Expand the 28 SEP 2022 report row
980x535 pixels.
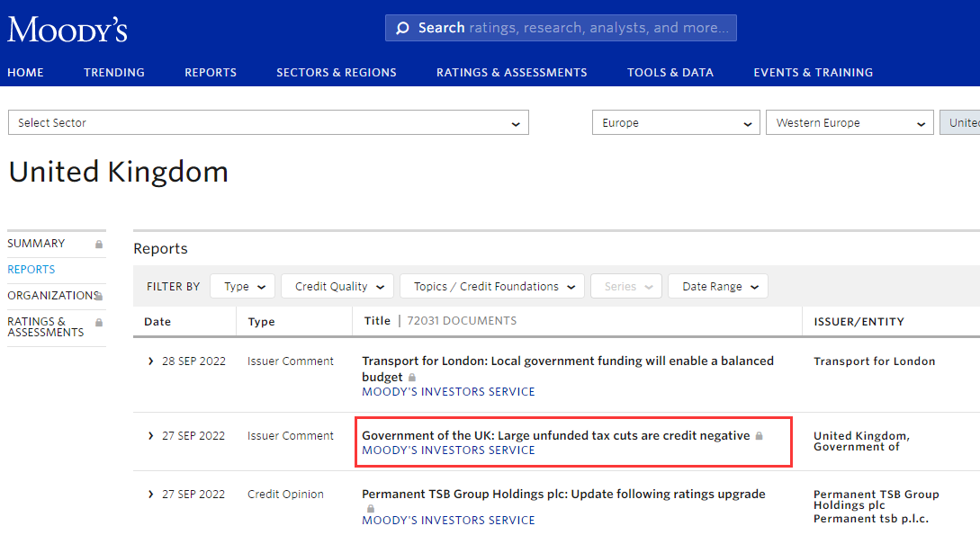click(150, 361)
